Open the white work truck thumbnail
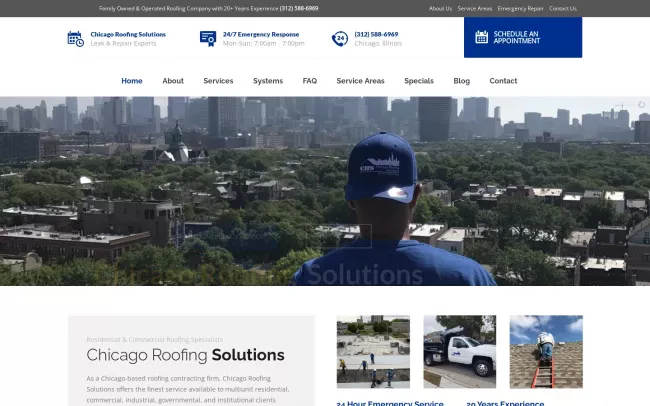The height and width of the screenshot is (406, 650). tap(459, 352)
